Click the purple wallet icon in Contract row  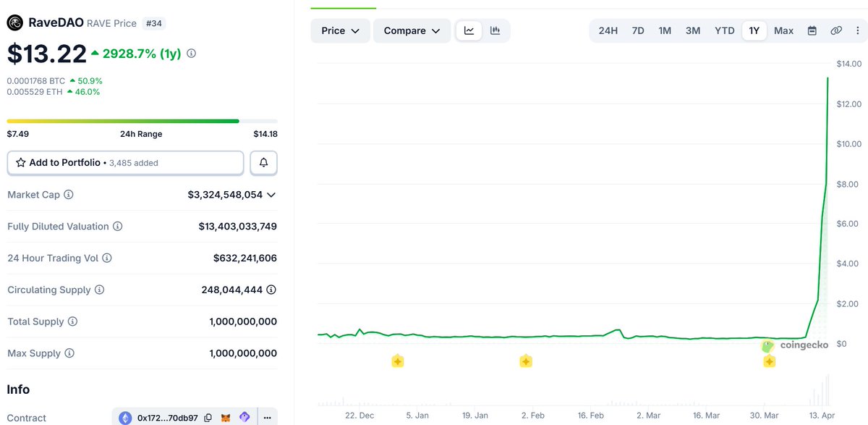pyautogui.click(x=244, y=418)
